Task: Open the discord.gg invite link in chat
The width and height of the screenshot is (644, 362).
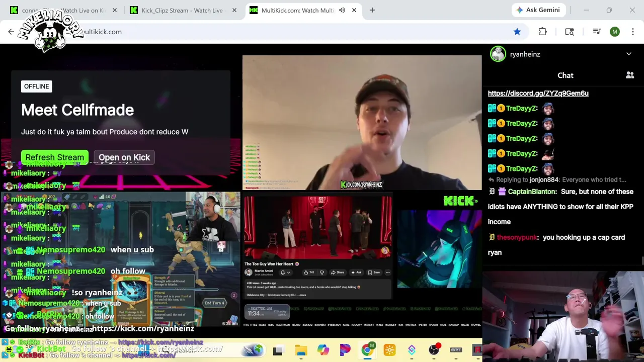Action: [x=538, y=93]
